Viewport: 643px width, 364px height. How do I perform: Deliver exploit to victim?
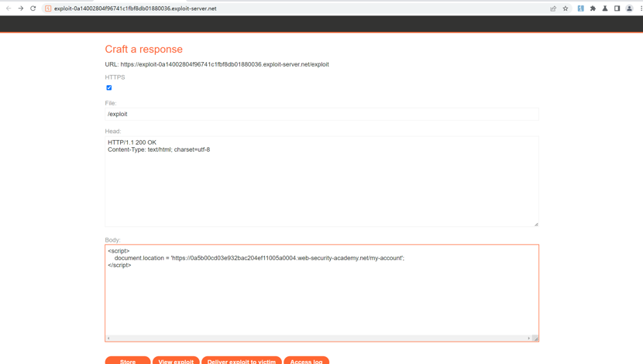(242, 361)
